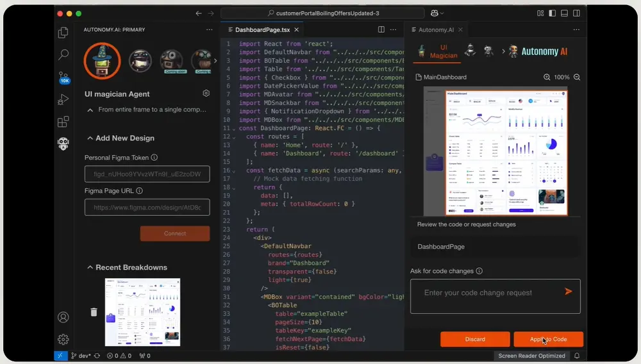Delete the recent breakdown with trash icon

click(94, 312)
